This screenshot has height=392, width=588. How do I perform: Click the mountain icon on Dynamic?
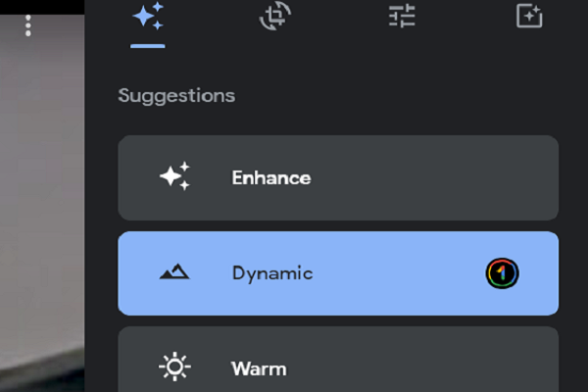(174, 273)
